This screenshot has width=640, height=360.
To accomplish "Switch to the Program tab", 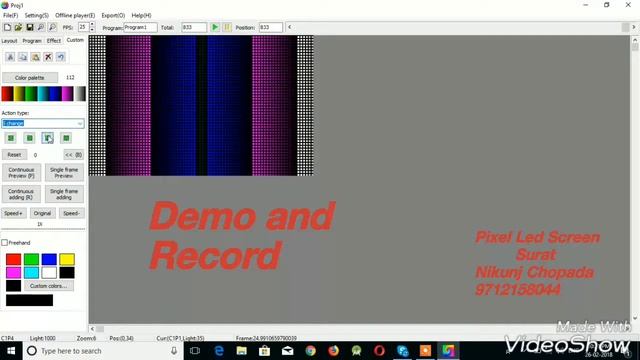I will (32, 41).
